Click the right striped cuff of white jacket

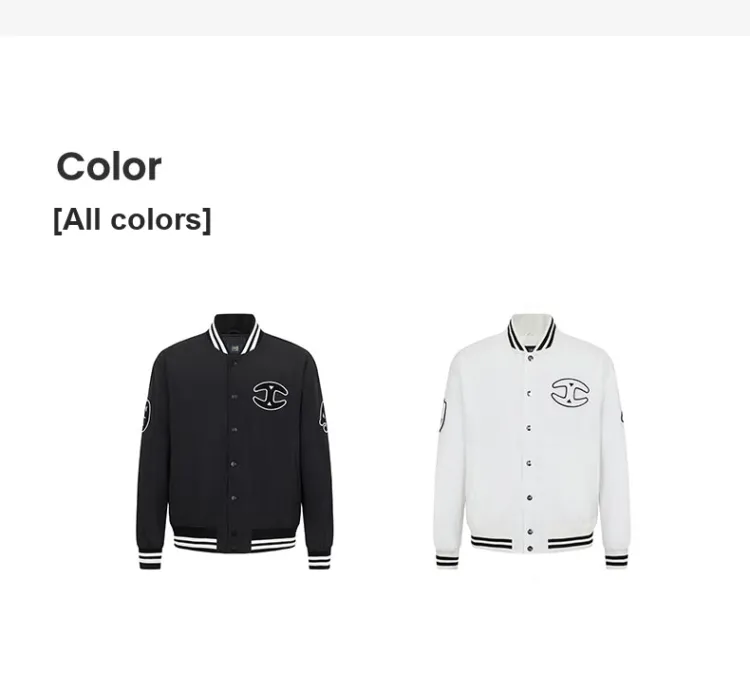617,560
